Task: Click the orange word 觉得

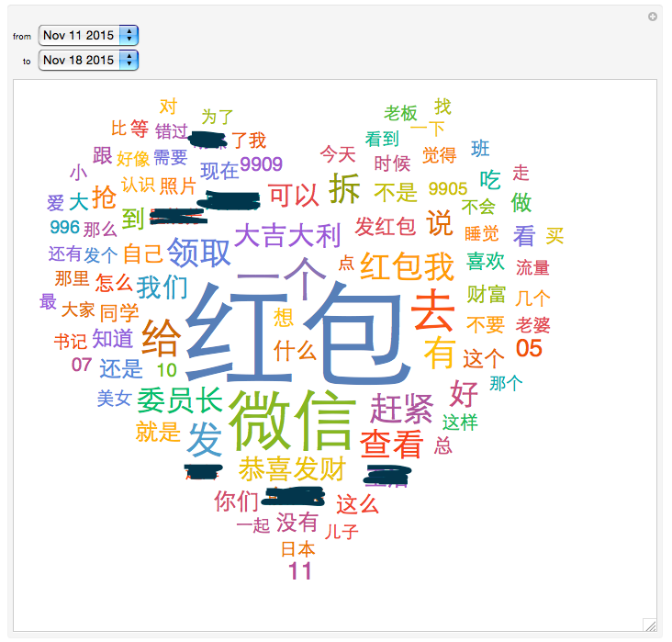Action: (x=440, y=155)
